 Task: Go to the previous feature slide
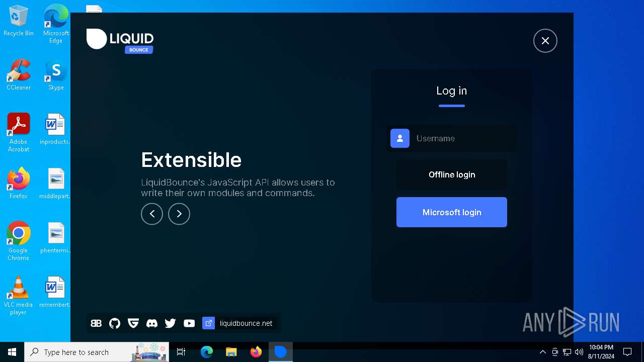[x=152, y=214]
